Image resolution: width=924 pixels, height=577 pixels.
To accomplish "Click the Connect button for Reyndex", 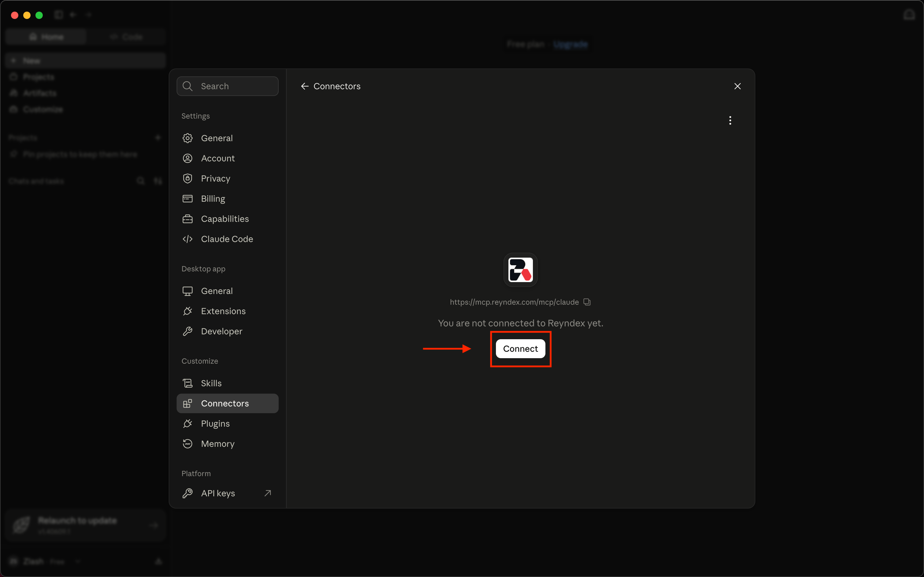I will point(520,348).
